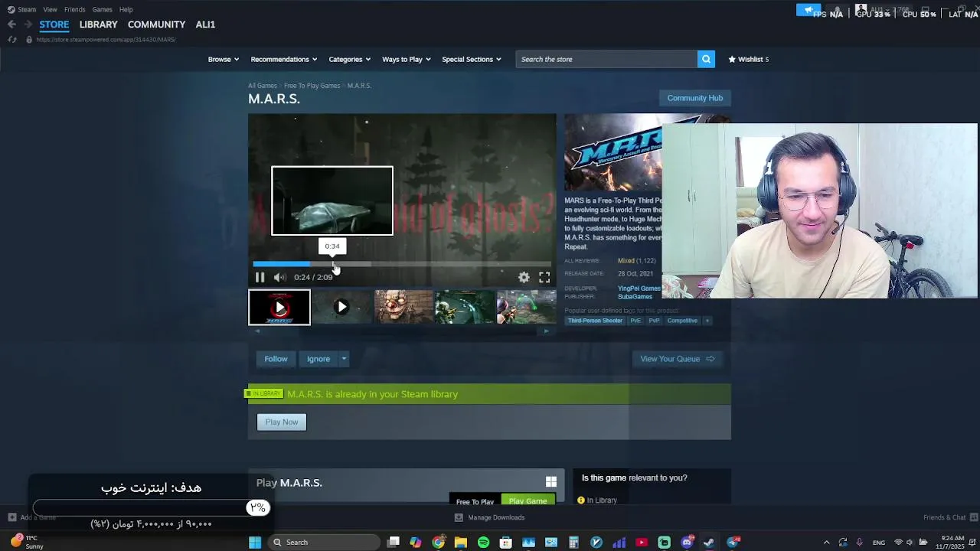
Task: Click the store search magnifier button
Action: 706,59
